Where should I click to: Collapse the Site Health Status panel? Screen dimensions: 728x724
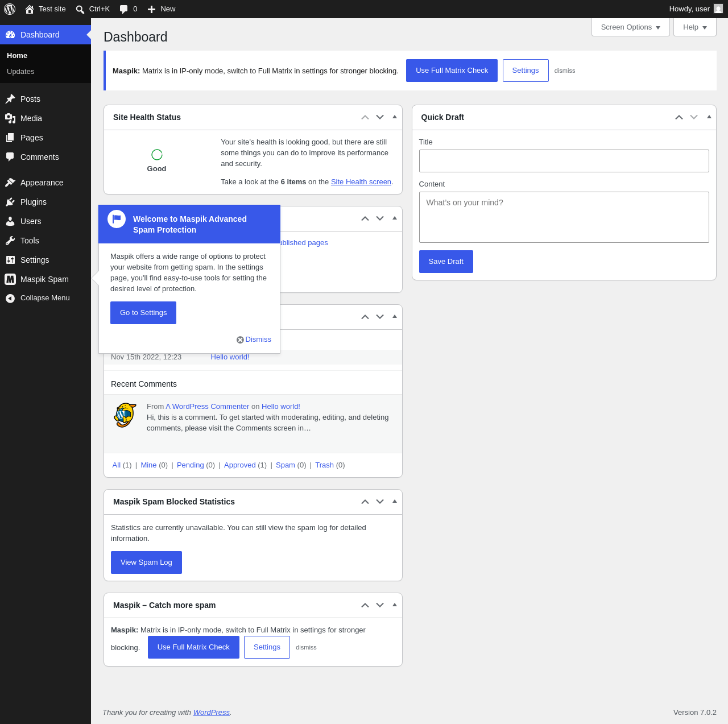395,117
